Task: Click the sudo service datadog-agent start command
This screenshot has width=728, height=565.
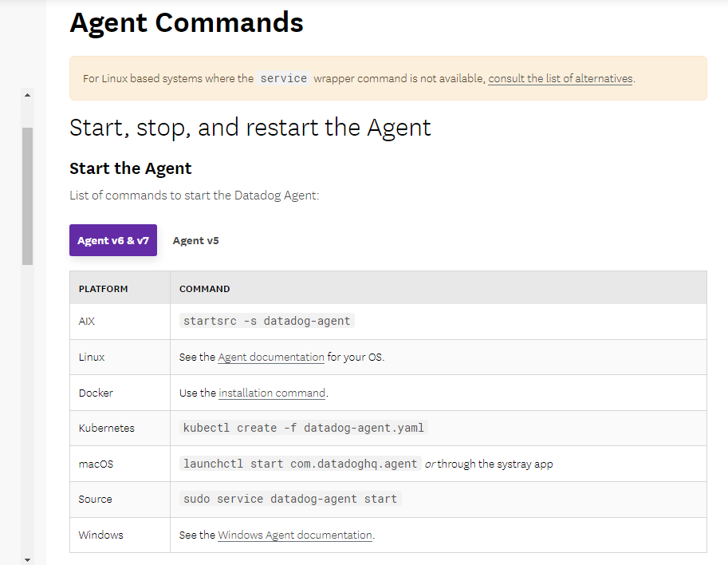Action: [x=291, y=499]
